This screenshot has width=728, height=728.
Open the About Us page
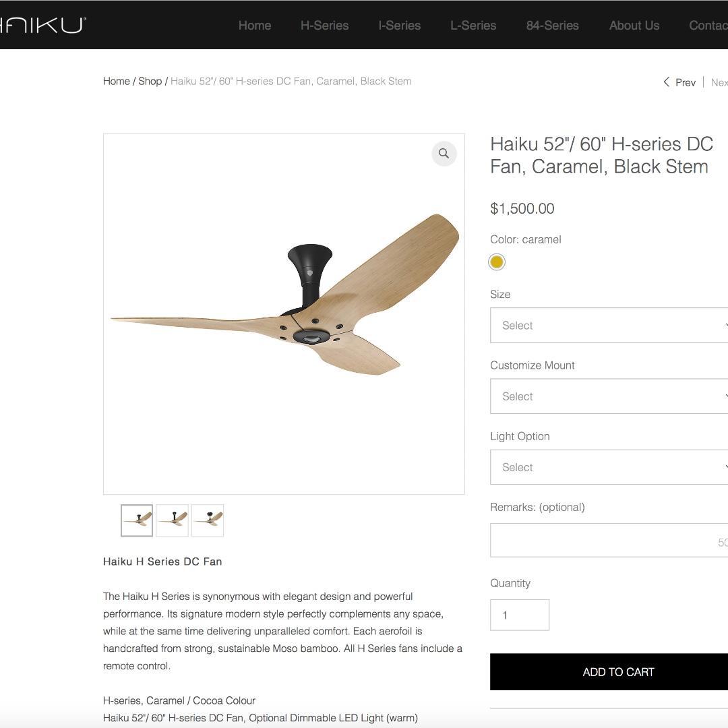pos(634,26)
